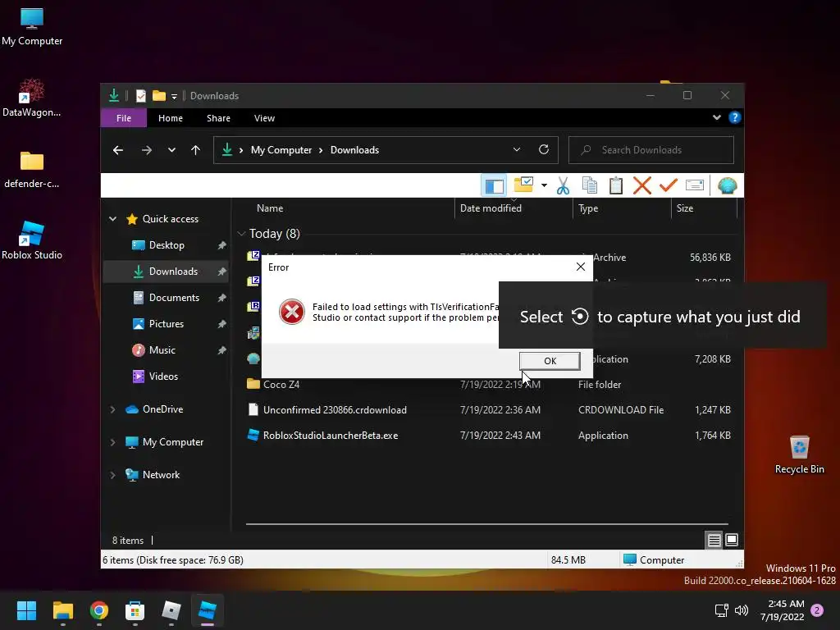Open the File ribbon tab

tap(124, 118)
